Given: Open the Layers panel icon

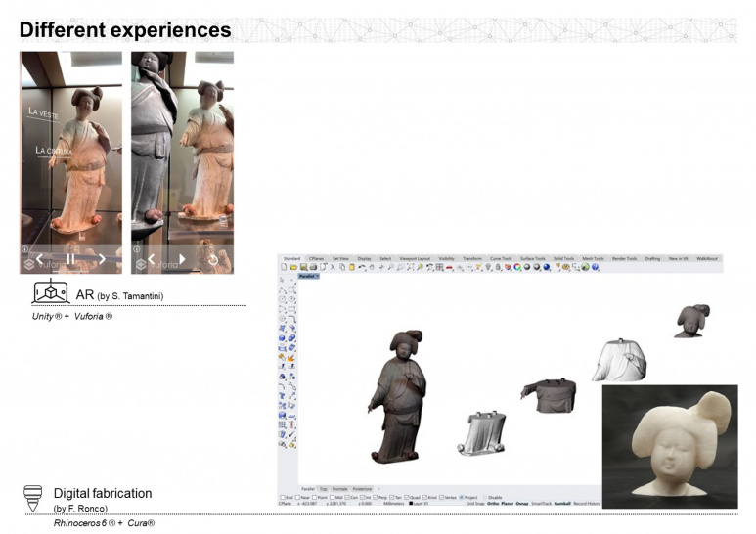Looking at the screenshot, I should point(508,267).
